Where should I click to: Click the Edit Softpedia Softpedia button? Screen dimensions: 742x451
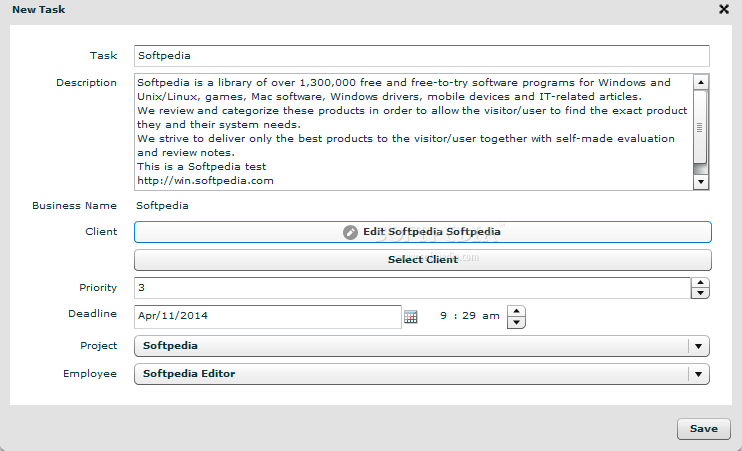(x=423, y=232)
